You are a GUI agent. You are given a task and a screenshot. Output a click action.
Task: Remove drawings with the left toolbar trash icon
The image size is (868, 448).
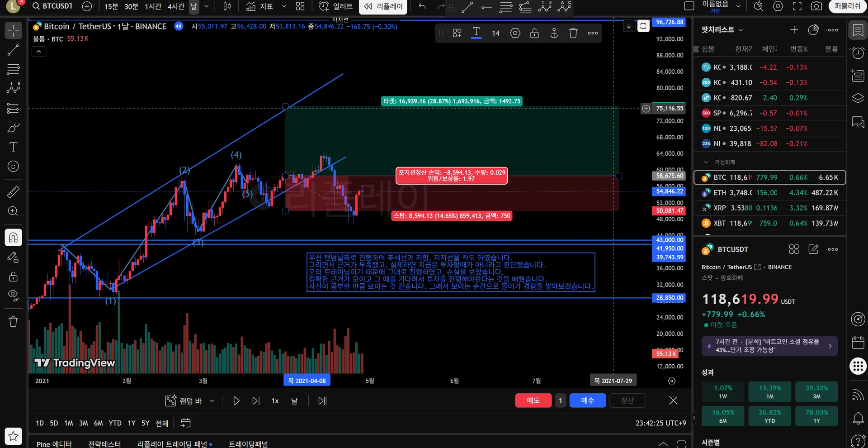click(14, 321)
